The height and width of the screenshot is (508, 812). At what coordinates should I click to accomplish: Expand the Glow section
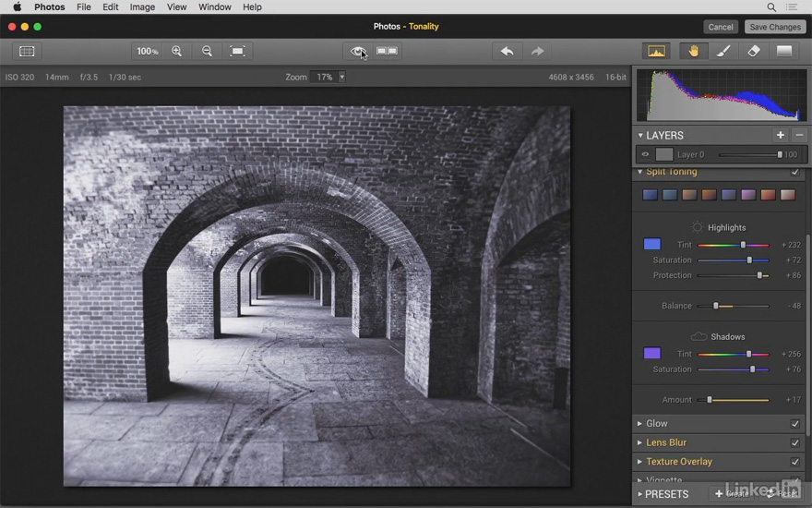click(x=639, y=424)
